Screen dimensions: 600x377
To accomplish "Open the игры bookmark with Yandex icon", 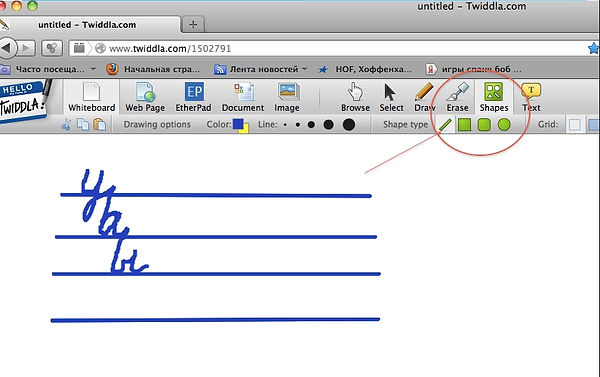I will pos(474,69).
